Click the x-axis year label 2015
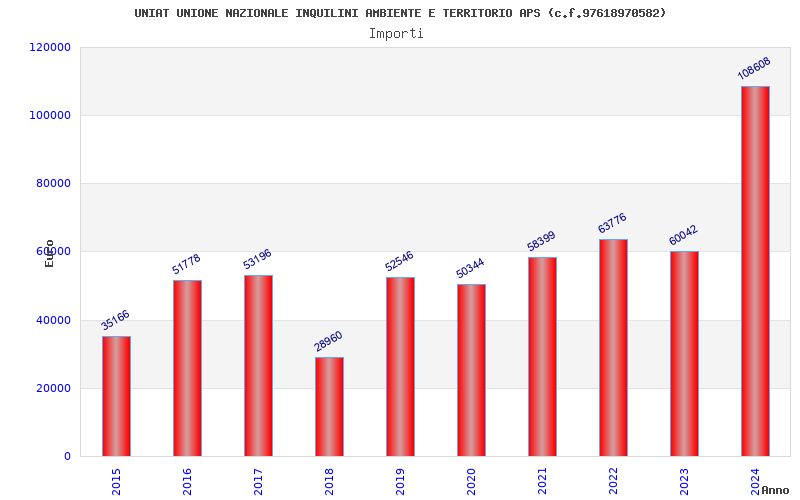 point(116,481)
